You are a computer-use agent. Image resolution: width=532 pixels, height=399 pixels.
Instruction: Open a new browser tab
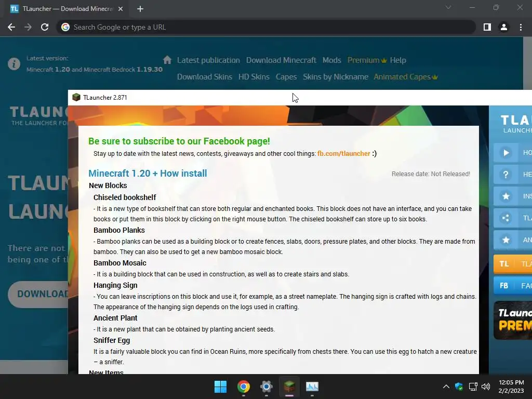click(140, 9)
